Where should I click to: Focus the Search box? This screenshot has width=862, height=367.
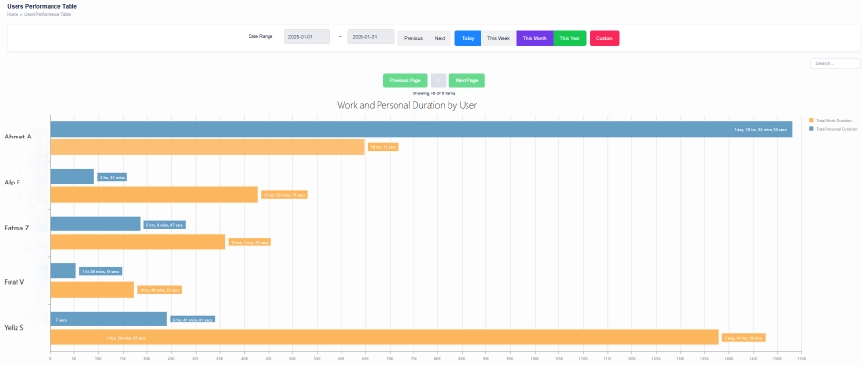835,64
